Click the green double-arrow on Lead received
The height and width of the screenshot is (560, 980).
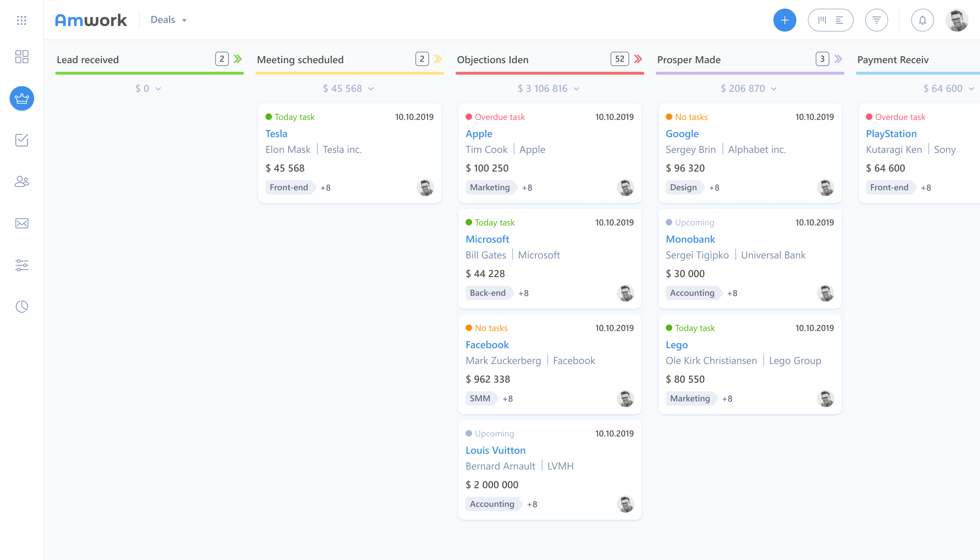click(x=238, y=59)
